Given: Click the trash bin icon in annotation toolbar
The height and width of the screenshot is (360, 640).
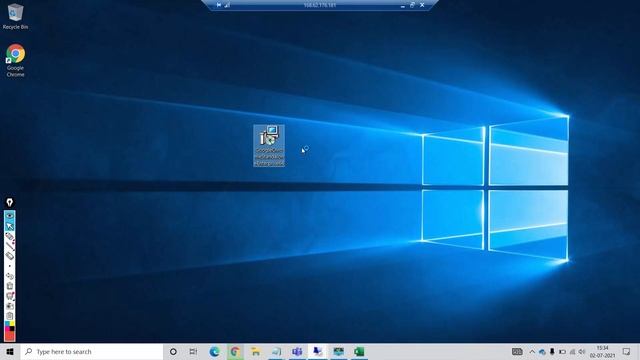Looking at the screenshot, I should point(9,287).
